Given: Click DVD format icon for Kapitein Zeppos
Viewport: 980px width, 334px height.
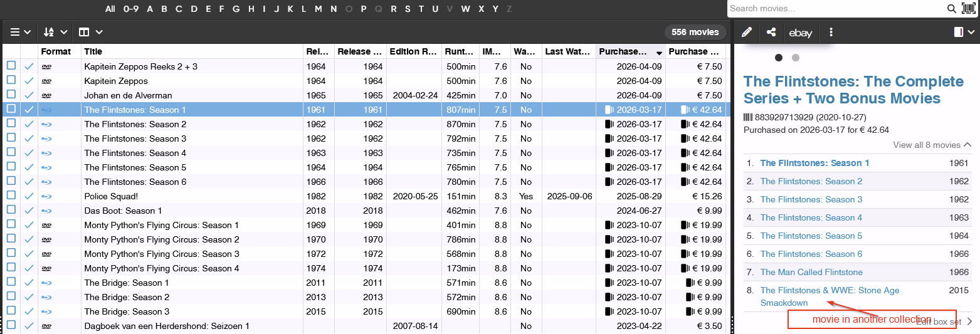Looking at the screenshot, I should [x=46, y=81].
